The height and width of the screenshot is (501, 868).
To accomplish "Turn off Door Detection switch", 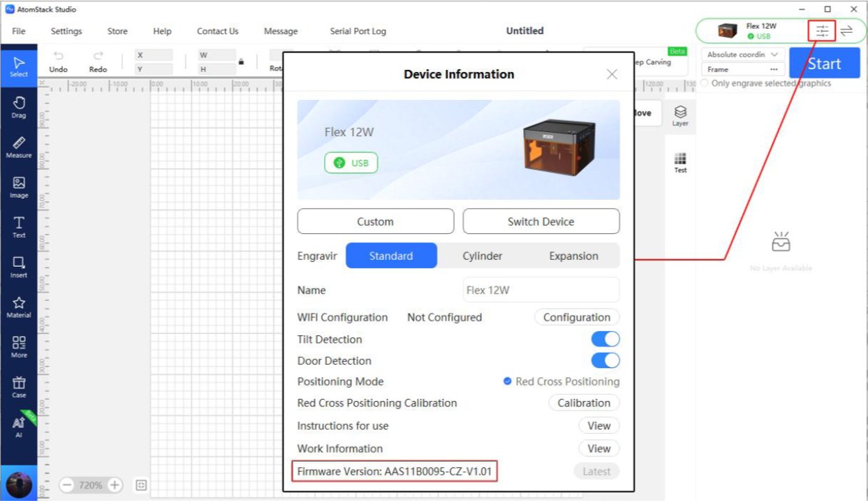I will coord(605,361).
